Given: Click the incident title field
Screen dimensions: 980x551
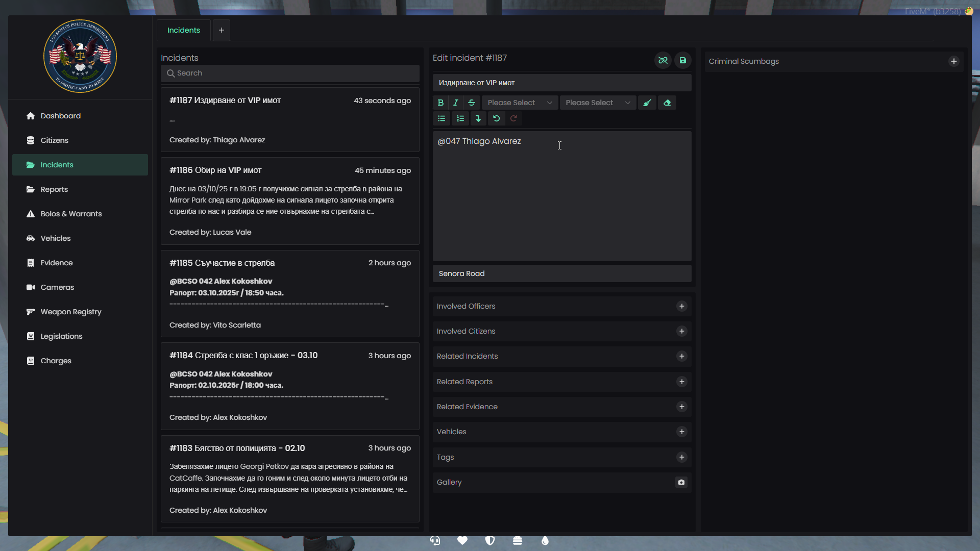Looking at the screenshot, I should point(562,83).
